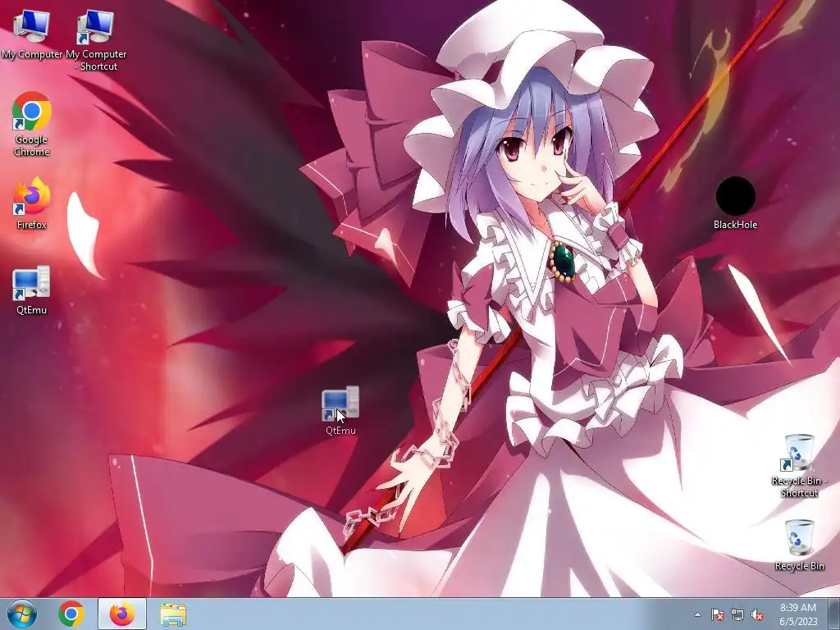840x630 pixels.
Task: Open the Windows Start menu
Action: pyautogui.click(x=22, y=614)
